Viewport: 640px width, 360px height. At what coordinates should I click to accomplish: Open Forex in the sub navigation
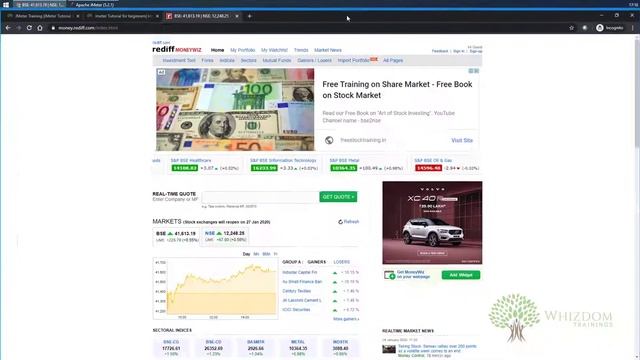pyautogui.click(x=207, y=60)
